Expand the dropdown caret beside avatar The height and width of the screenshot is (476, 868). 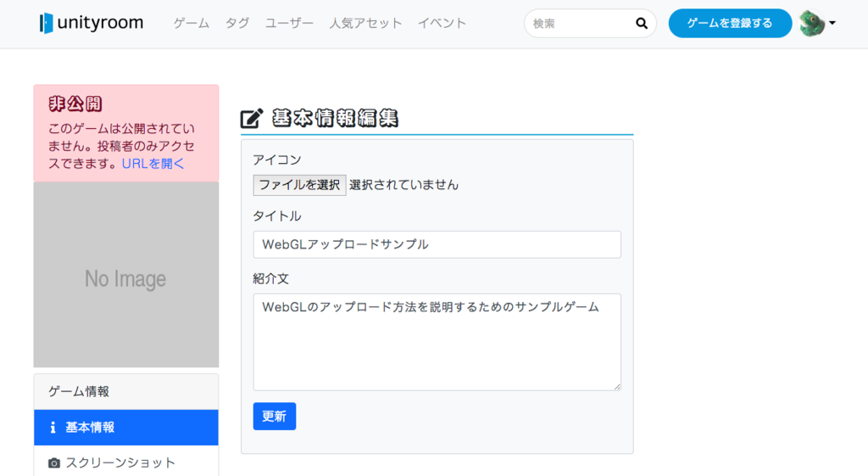(x=832, y=23)
